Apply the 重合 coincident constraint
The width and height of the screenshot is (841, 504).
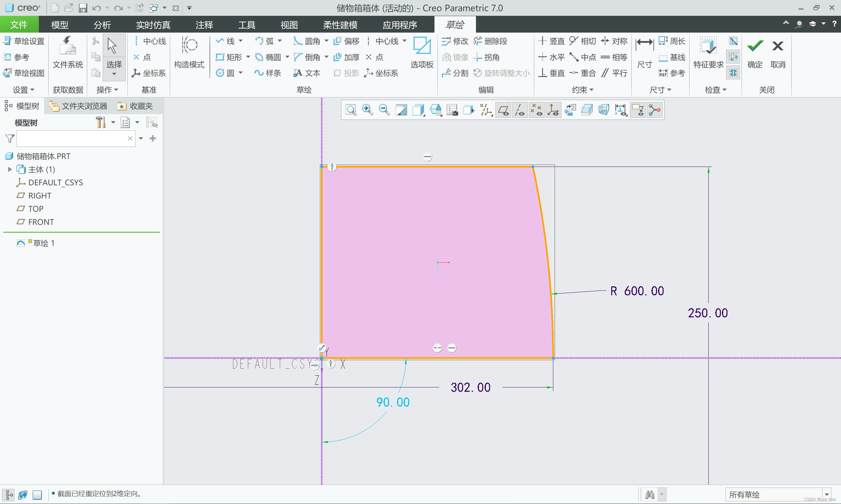tap(583, 73)
